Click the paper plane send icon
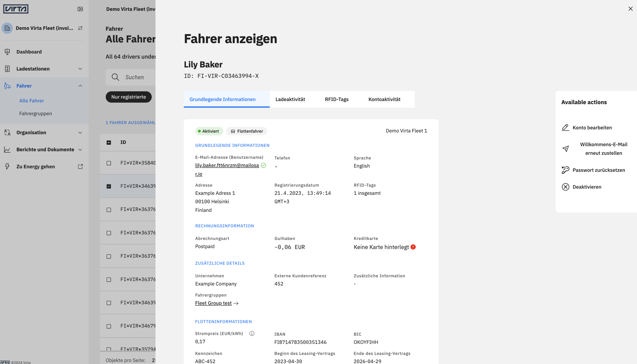Image resolution: width=637 pixels, height=364 pixels. point(566,149)
